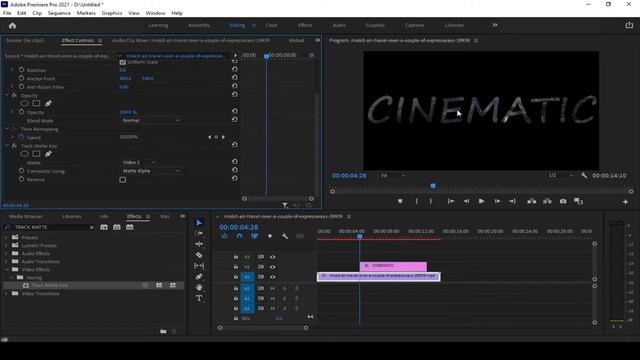Switch to the Media Browser tab

(x=26, y=216)
